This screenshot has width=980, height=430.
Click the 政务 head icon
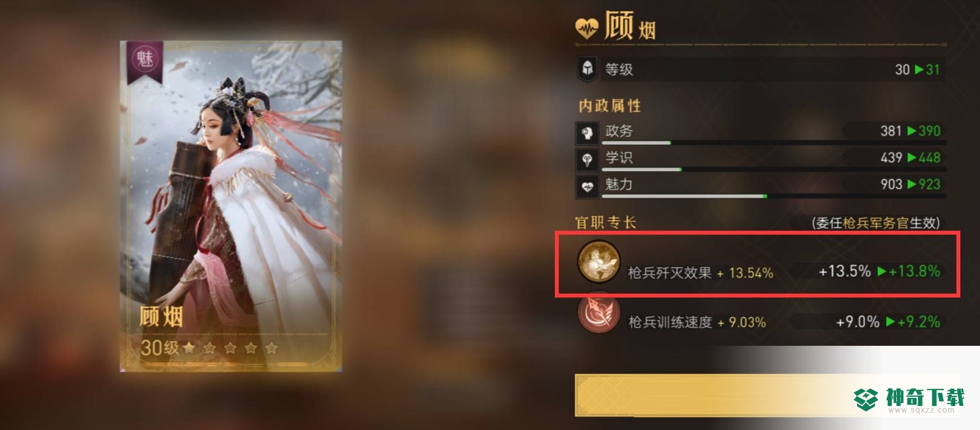587,133
